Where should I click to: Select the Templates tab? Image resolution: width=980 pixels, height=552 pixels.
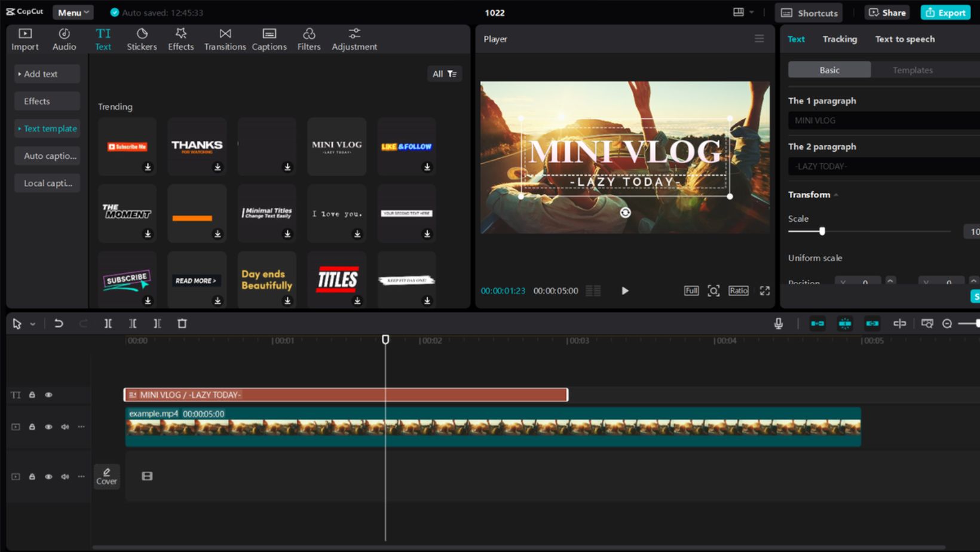click(912, 70)
